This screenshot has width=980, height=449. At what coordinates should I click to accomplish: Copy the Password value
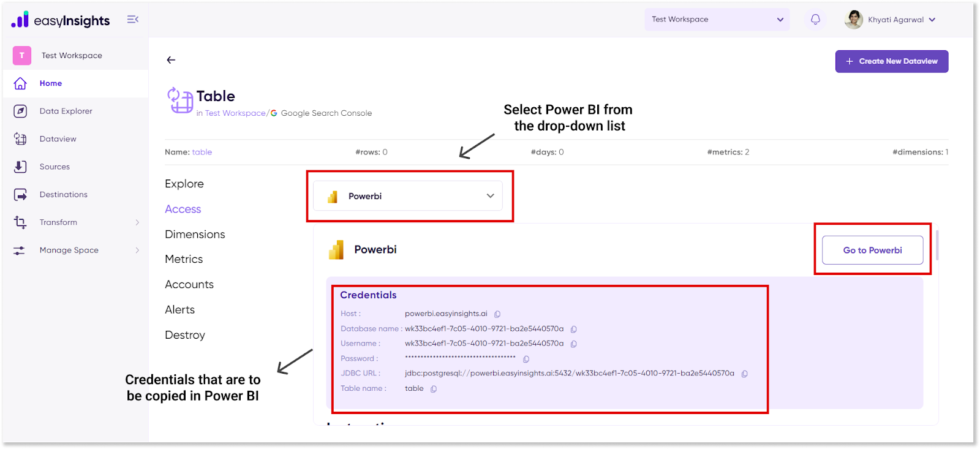click(x=526, y=360)
